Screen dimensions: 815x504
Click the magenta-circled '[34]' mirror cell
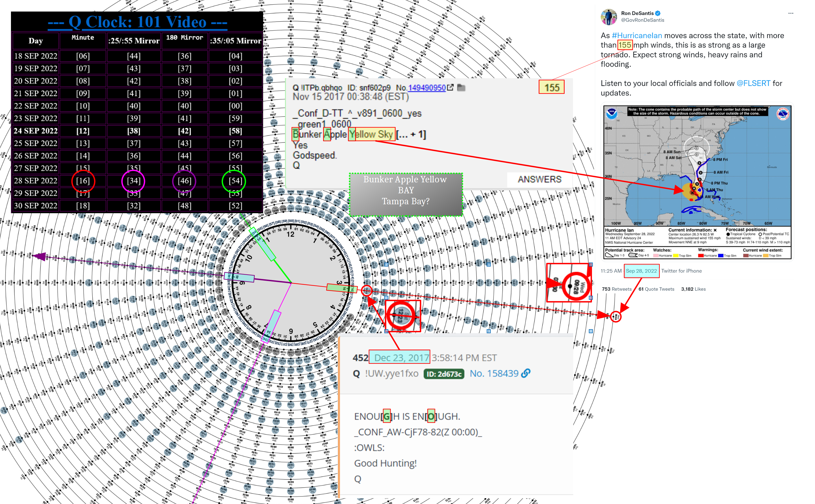pos(134,181)
